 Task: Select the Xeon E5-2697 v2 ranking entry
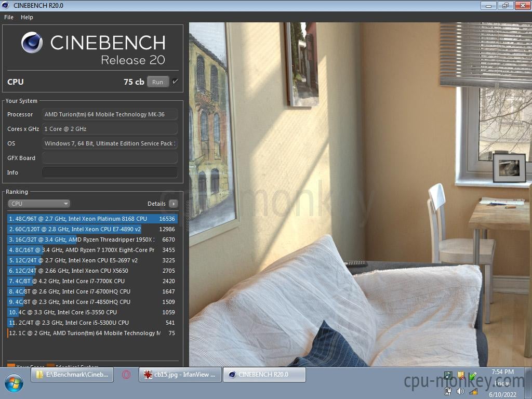click(x=92, y=261)
